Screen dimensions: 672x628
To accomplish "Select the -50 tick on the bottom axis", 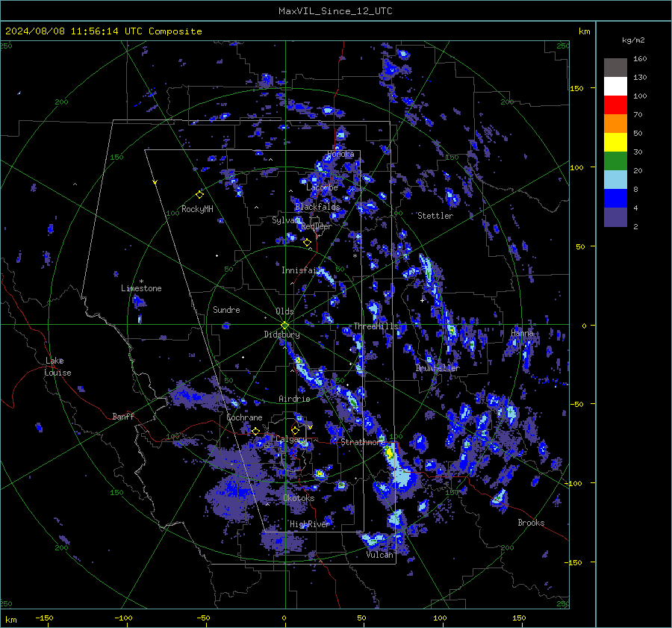I will click(x=203, y=618).
